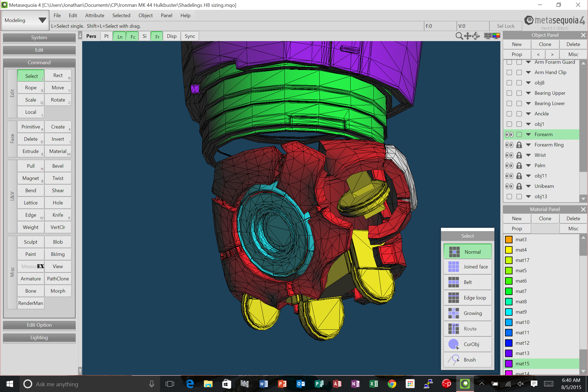This screenshot has width=588, height=392.
Task: Click the Sel Lock button
Action: coord(506,26)
